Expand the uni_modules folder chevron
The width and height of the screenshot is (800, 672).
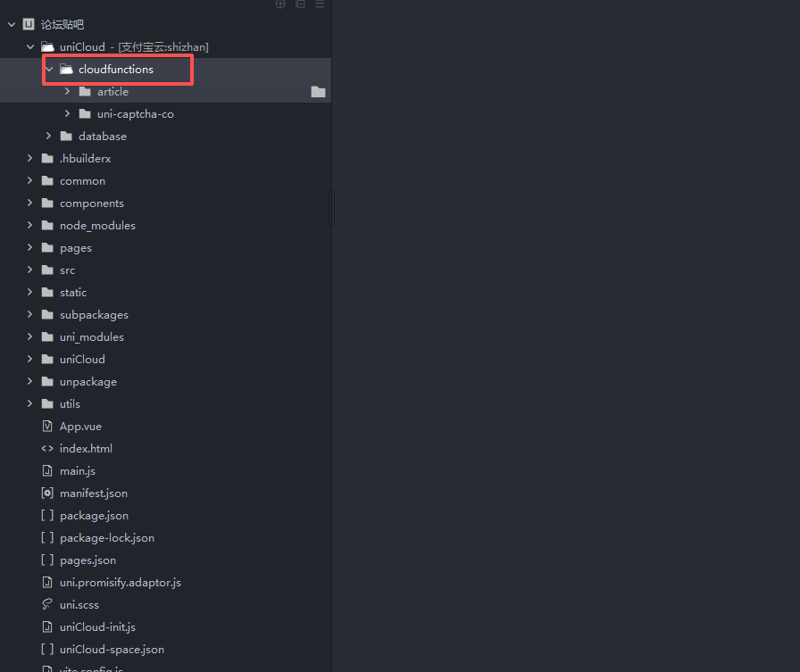(x=29, y=337)
